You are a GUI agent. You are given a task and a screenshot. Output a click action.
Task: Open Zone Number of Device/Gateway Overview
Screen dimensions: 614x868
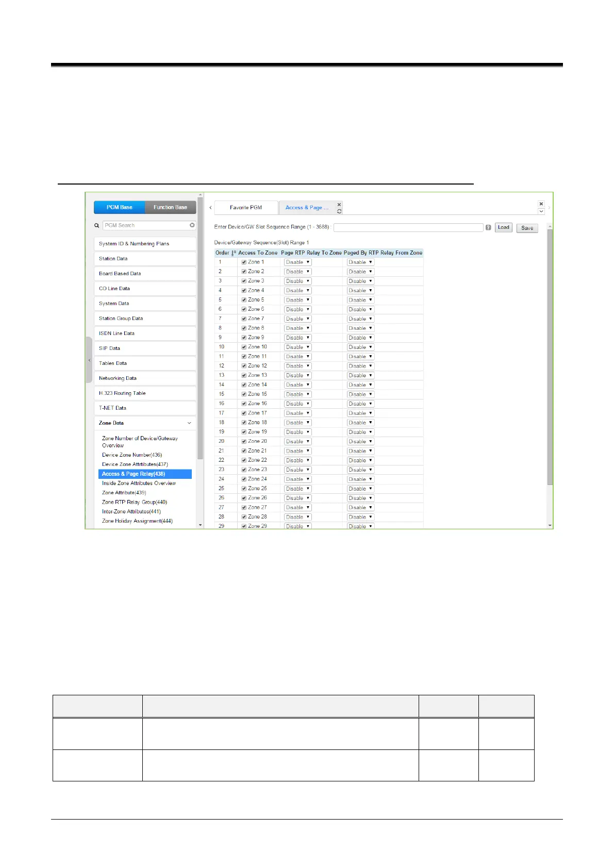coord(140,442)
